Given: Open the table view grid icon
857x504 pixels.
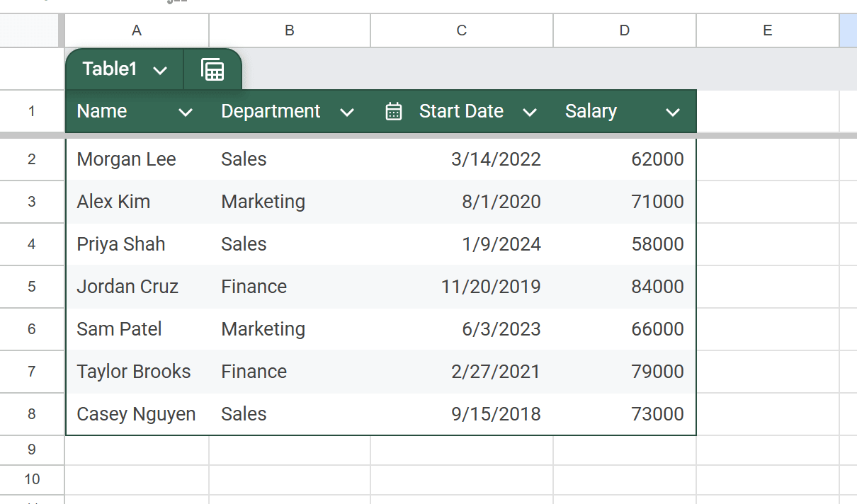Looking at the screenshot, I should 212,69.
